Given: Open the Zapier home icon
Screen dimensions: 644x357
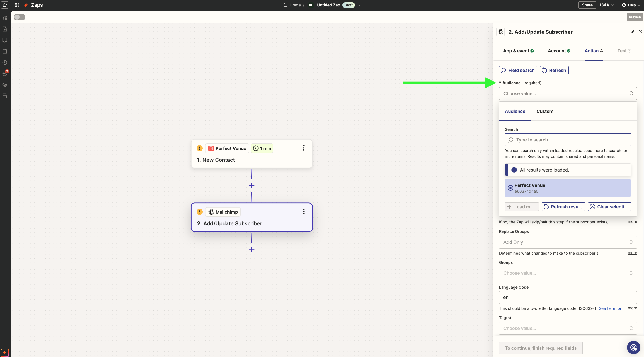Looking at the screenshot, I should [5, 5].
